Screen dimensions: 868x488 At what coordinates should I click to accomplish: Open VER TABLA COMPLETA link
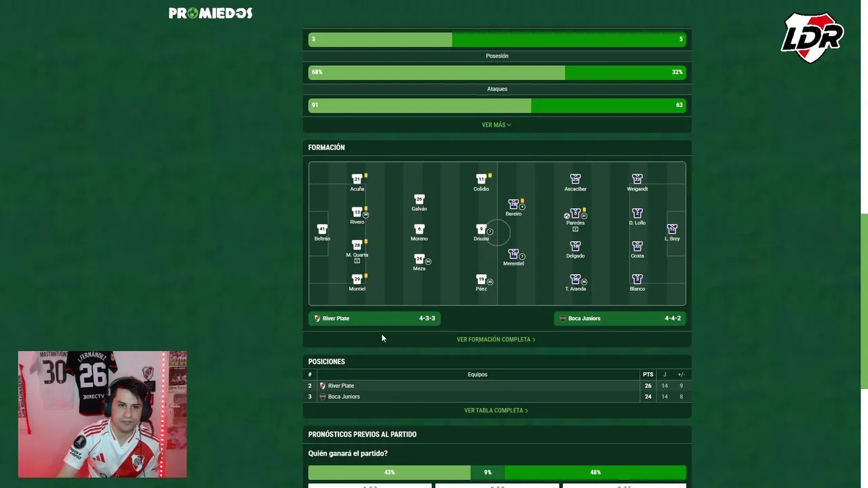coord(496,411)
